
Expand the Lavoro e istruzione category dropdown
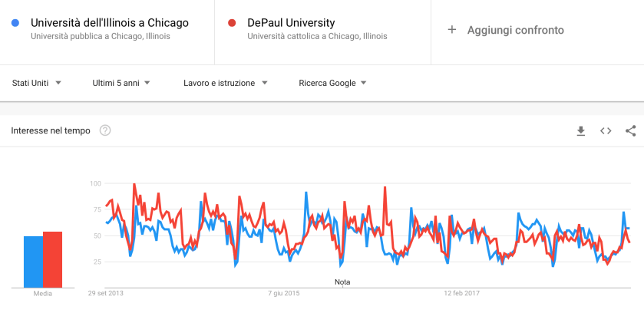coord(225,83)
